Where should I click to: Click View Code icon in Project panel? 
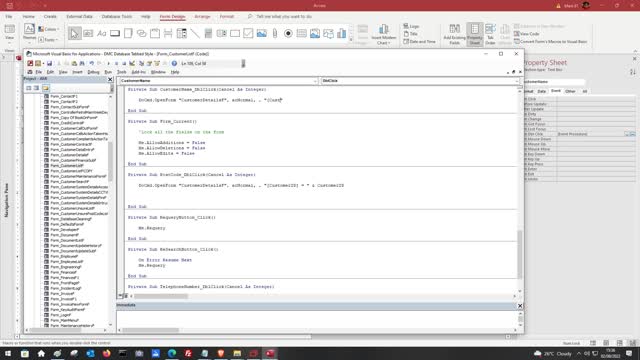pos(29,88)
